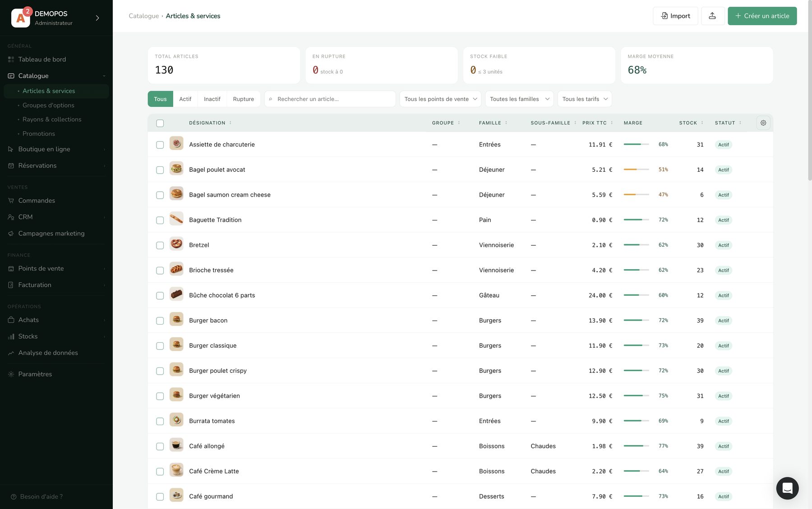Click the Paramètres gear icon in sidebar
The image size is (812, 509).
click(11, 374)
